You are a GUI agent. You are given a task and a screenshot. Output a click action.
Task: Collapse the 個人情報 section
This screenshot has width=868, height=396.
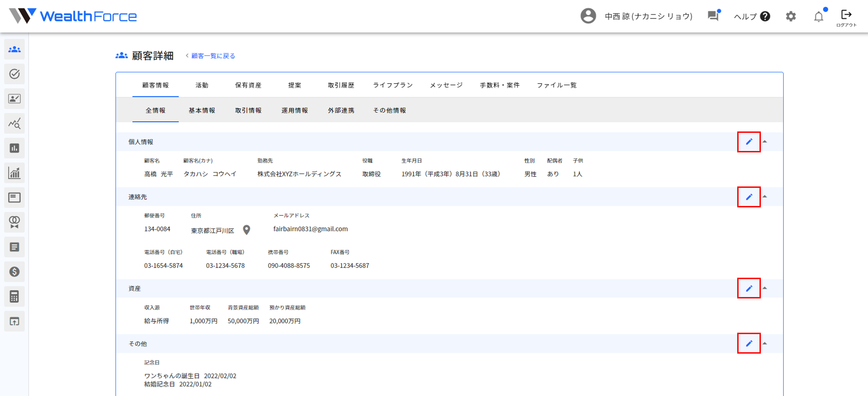[x=765, y=142]
